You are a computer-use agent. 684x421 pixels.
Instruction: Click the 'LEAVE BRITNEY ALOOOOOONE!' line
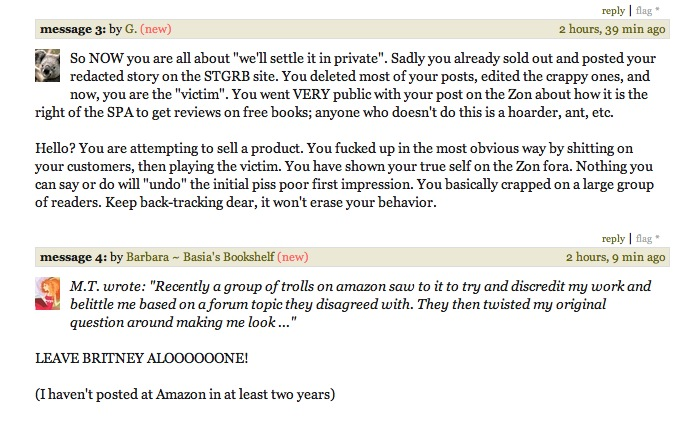pos(142,358)
